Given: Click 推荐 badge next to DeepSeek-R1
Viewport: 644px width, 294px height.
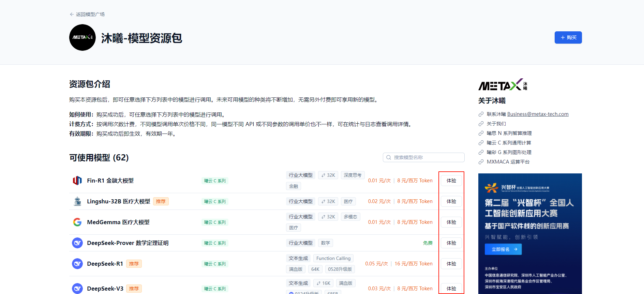Looking at the screenshot, I should click(134, 264).
